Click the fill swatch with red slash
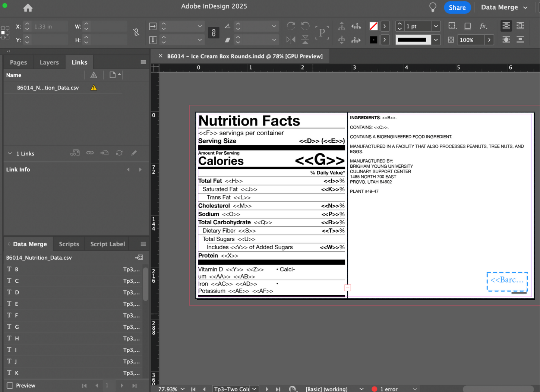The width and height of the screenshot is (540, 392). 373,26
